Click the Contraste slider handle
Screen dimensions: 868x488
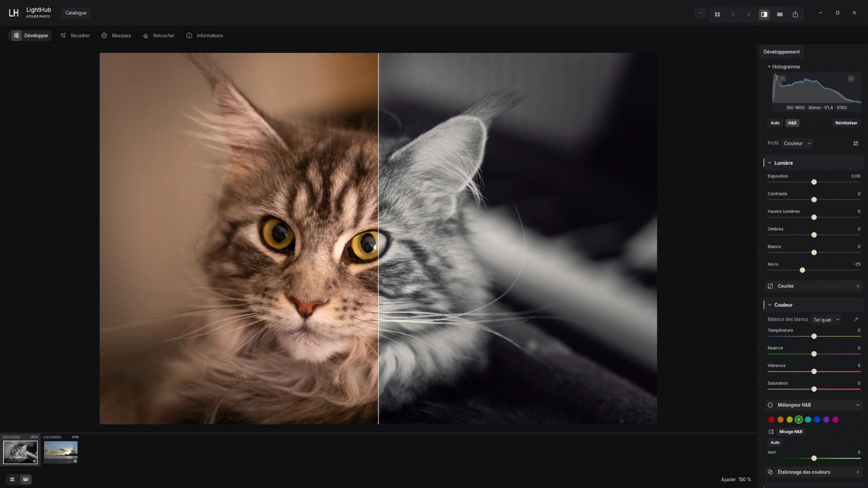pyautogui.click(x=814, y=200)
